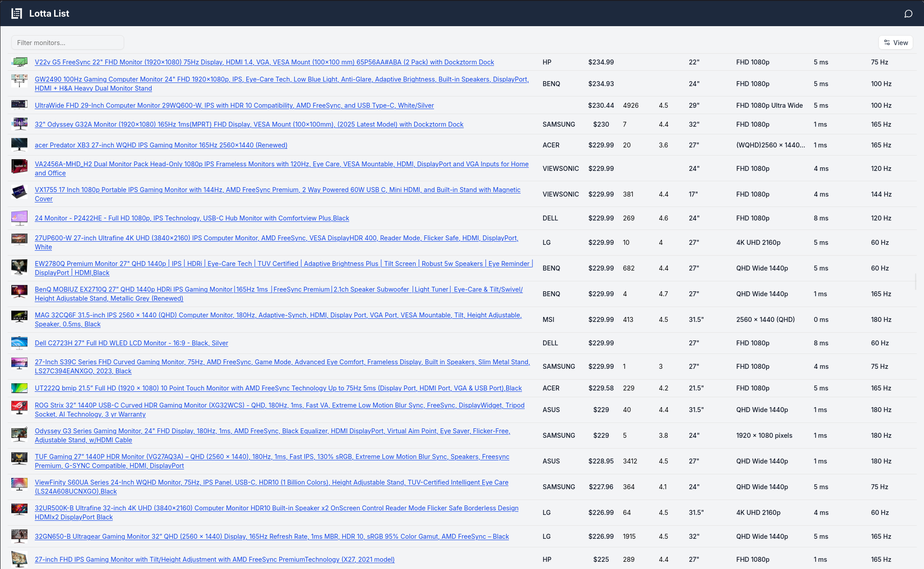Select the $227.96 price cell
Viewport: 924px width, 569px height.
click(601, 487)
